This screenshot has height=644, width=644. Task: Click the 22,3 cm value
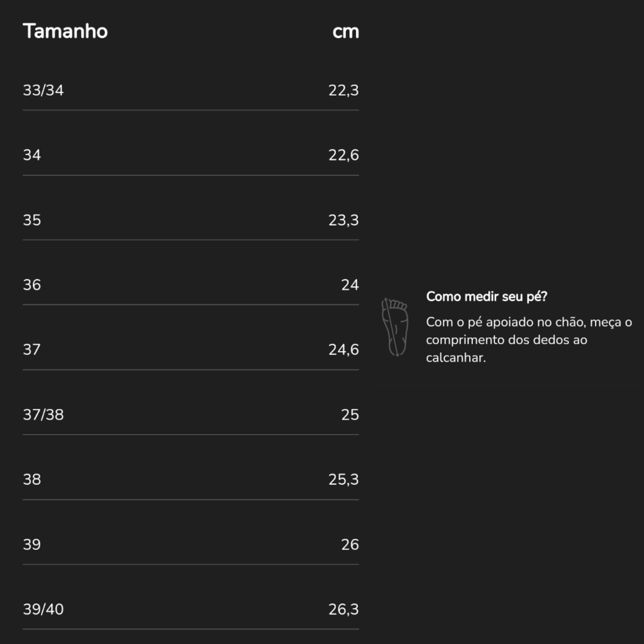343,91
